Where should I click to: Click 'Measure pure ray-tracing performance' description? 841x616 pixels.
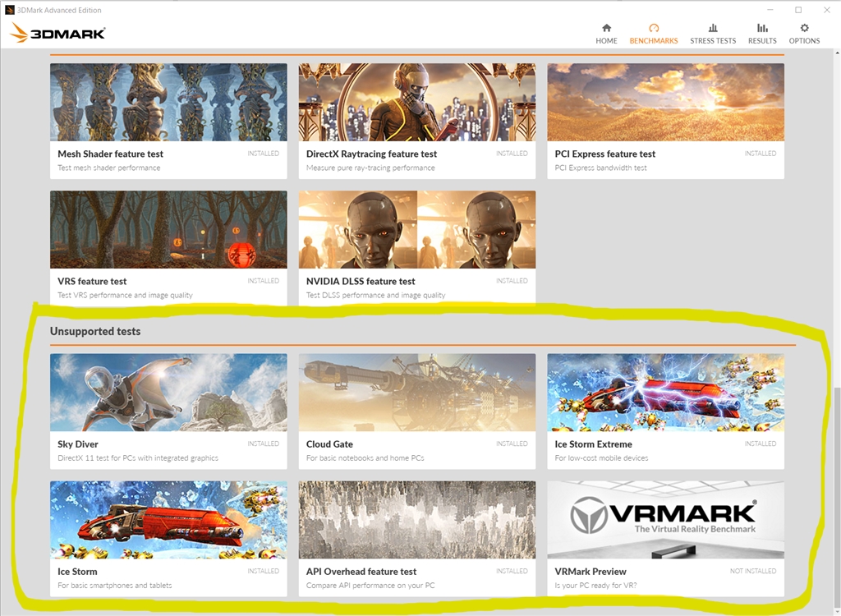point(370,168)
